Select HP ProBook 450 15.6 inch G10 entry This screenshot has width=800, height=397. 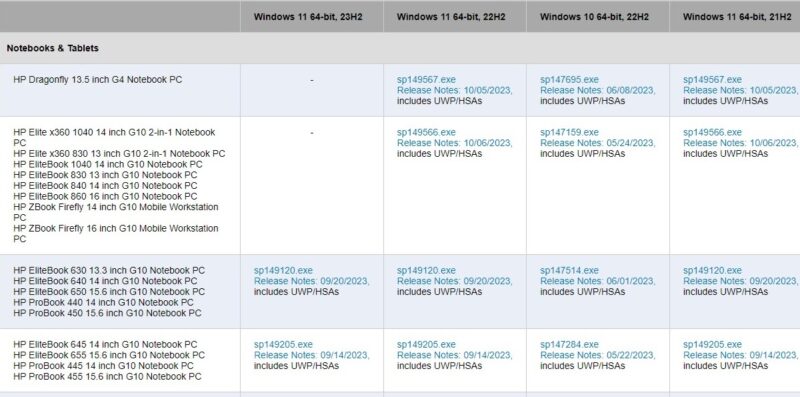108,313
